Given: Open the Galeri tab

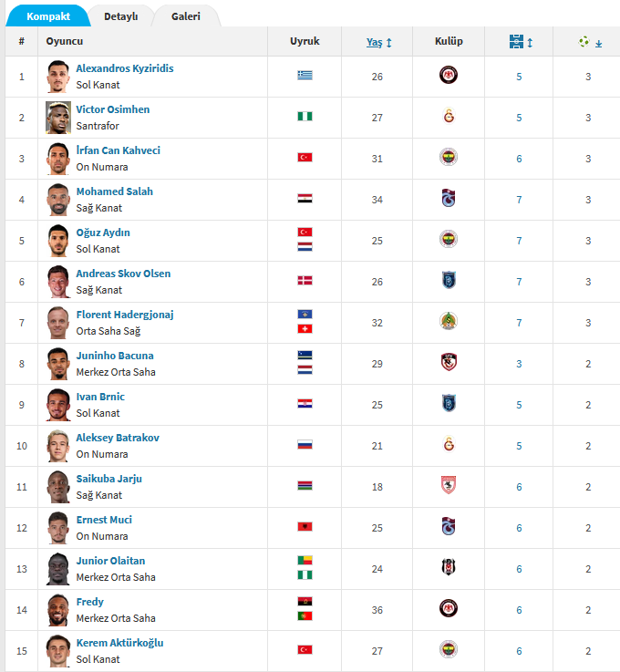Looking at the screenshot, I should point(185,16).
